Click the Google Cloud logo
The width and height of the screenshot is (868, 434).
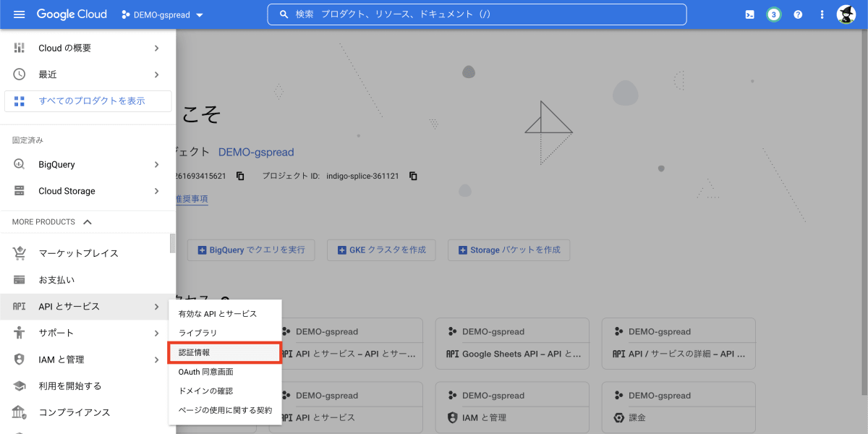click(72, 14)
